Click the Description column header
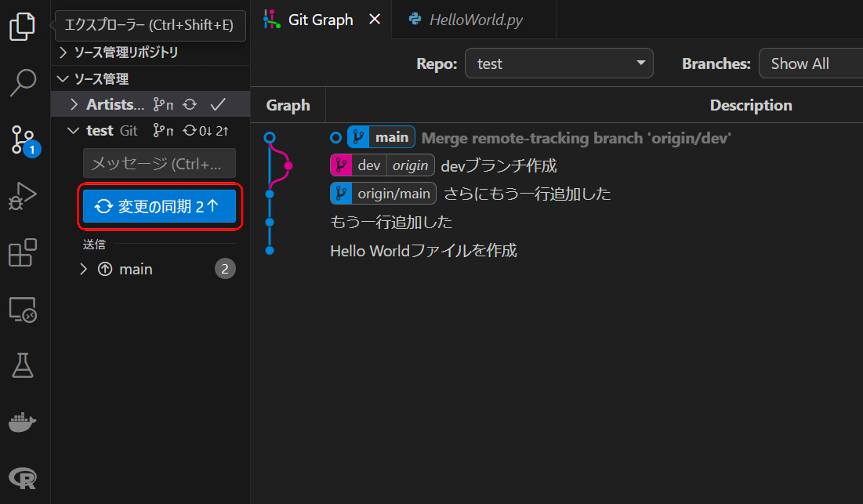Screen dimensions: 863x504 coord(751,105)
